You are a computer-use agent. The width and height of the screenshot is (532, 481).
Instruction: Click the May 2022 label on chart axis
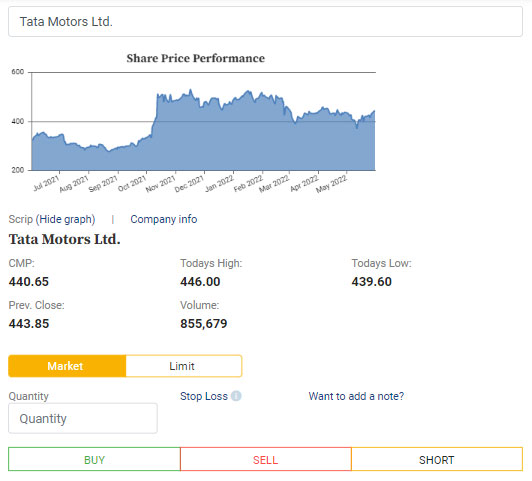pyautogui.click(x=331, y=184)
